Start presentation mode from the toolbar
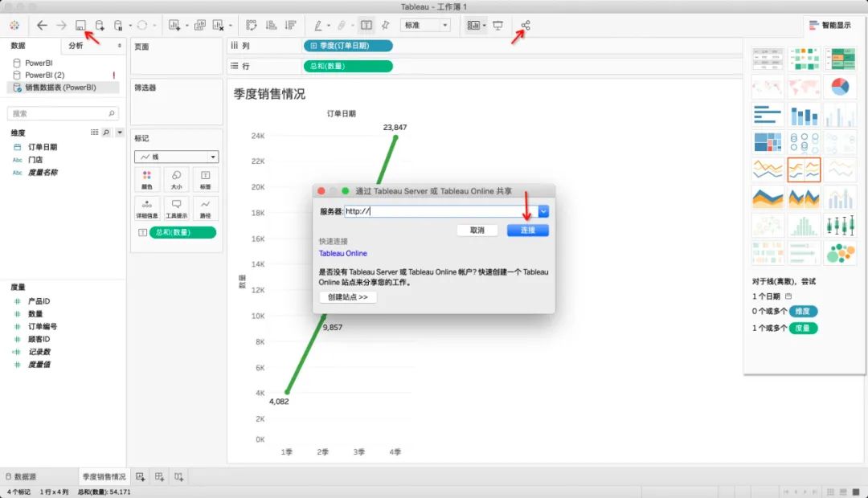This screenshot has height=498, width=868. tap(497, 26)
